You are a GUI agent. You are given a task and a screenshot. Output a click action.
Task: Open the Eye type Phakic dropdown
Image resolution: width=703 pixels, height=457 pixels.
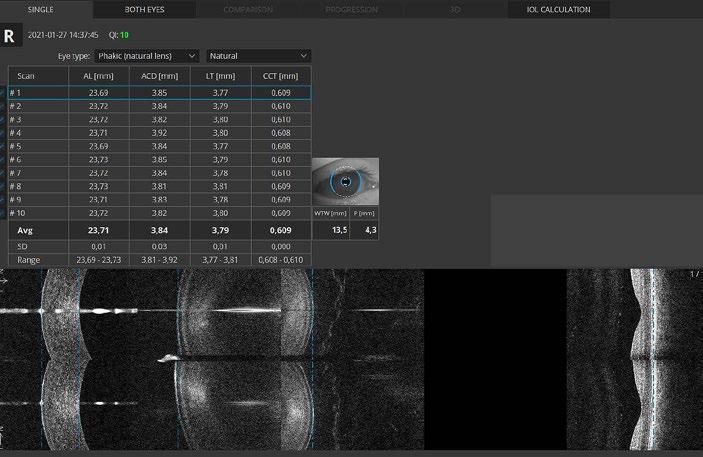pyautogui.click(x=147, y=56)
